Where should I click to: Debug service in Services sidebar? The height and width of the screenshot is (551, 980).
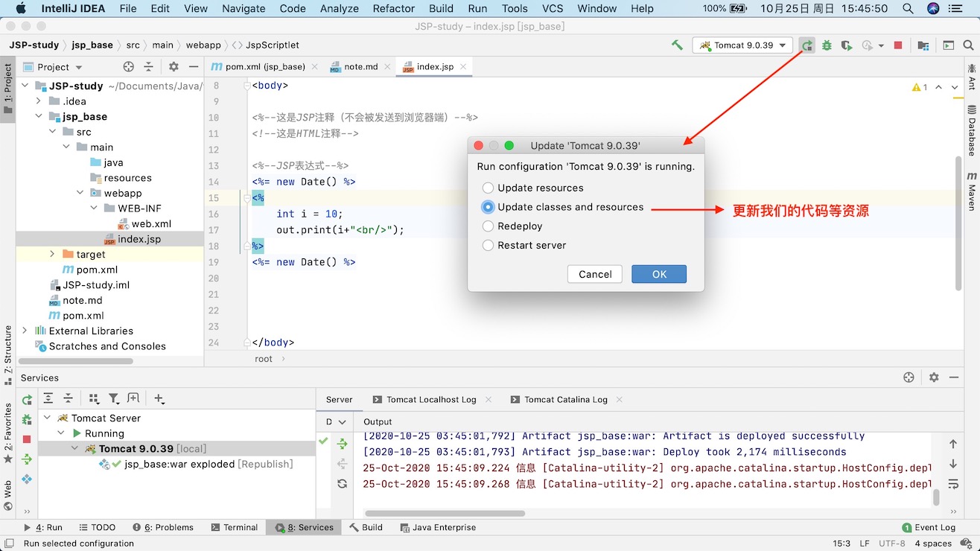tap(27, 420)
